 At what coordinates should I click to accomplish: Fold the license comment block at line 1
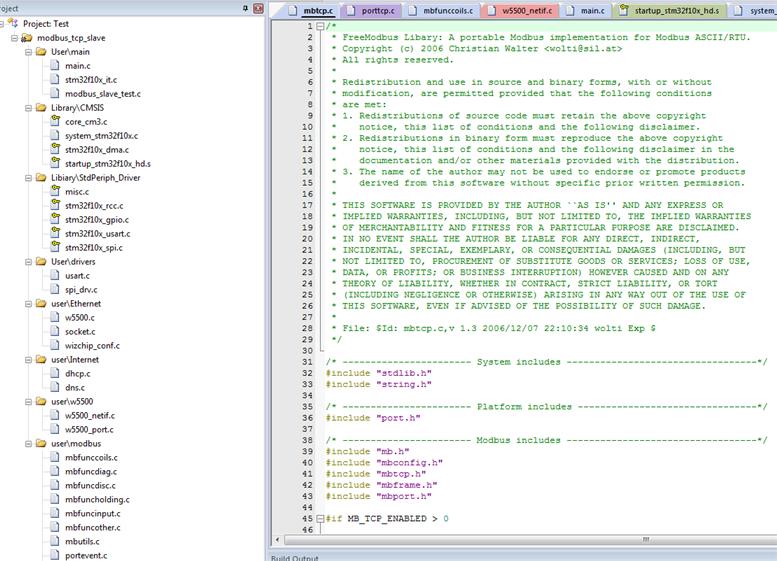click(320, 25)
